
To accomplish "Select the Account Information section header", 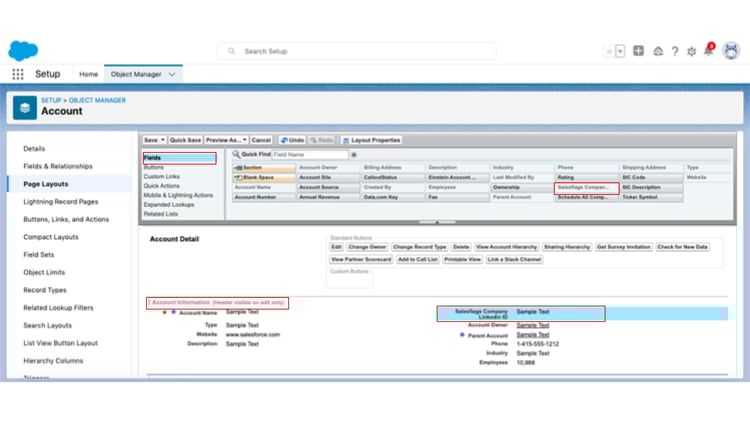I will point(217,303).
